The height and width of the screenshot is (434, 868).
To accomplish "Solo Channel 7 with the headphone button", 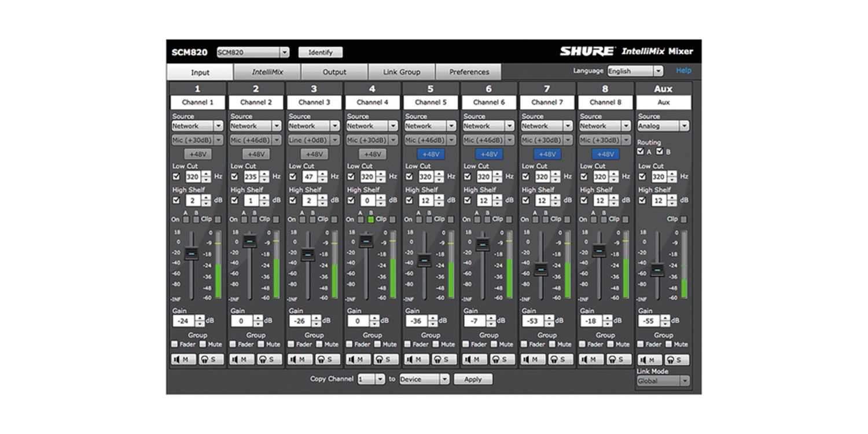I will (561, 359).
